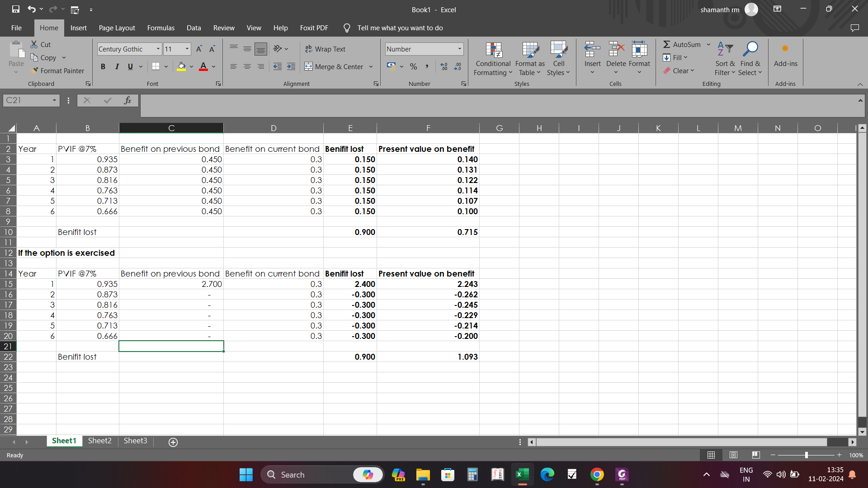Open the Century Gothic font dropdown
Screen dimensions: 868x488
coord(158,49)
